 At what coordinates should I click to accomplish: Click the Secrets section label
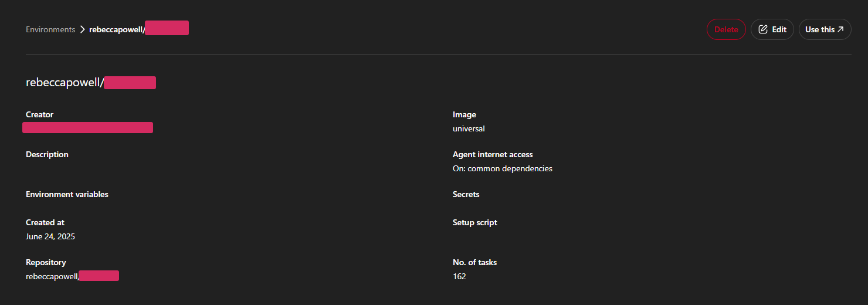click(466, 194)
